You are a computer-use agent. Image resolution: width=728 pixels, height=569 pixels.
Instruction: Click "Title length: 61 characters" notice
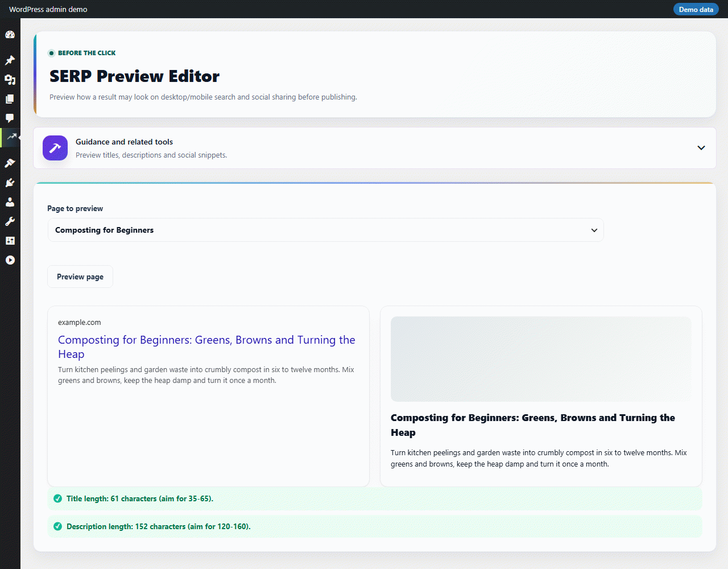375,498
